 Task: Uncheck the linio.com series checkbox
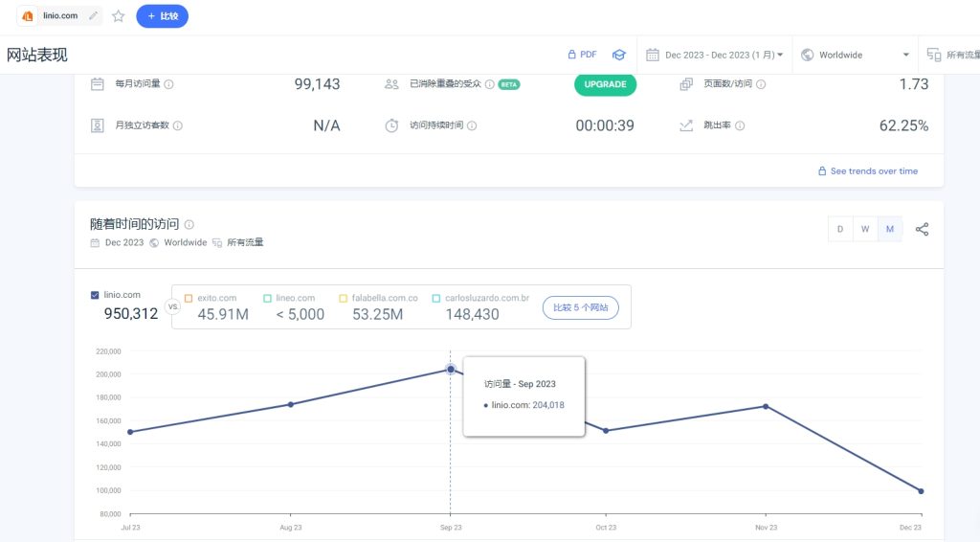coord(95,295)
